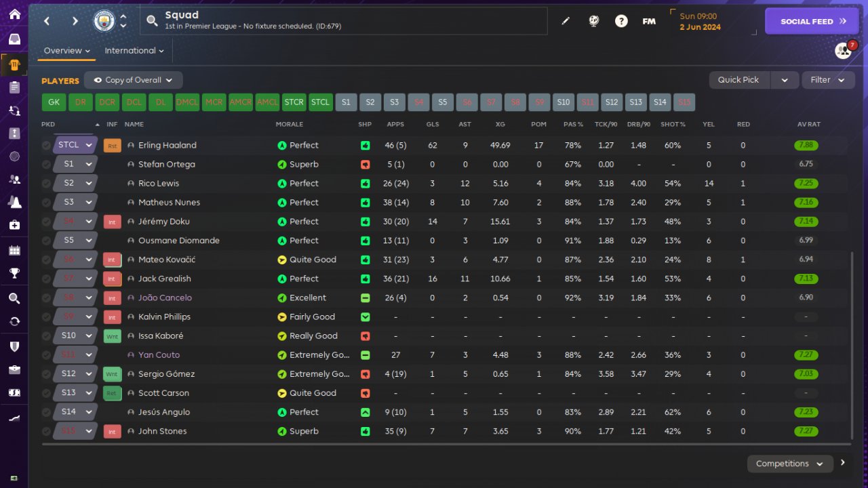Go back with the left arrow
The image size is (868, 488).
pyautogui.click(x=47, y=21)
